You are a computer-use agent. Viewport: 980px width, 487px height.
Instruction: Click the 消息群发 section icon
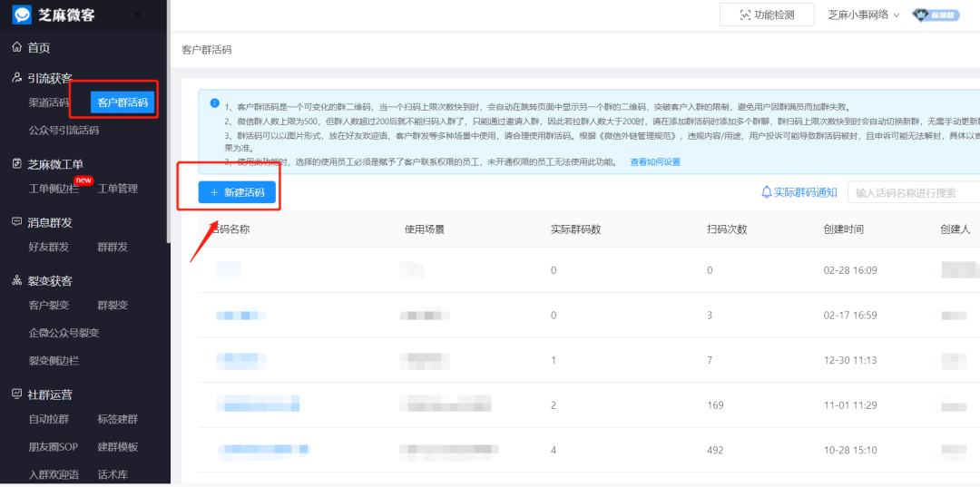[x=17, y=222]
